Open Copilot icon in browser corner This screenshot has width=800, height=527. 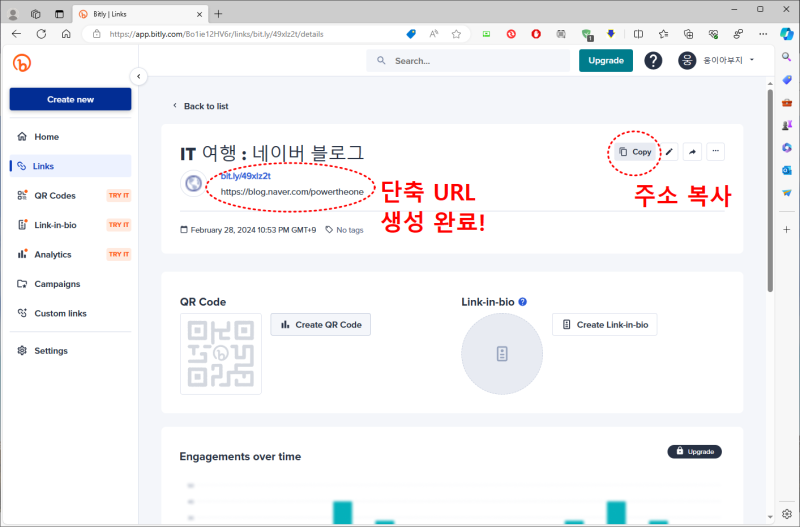coord(786,34)
